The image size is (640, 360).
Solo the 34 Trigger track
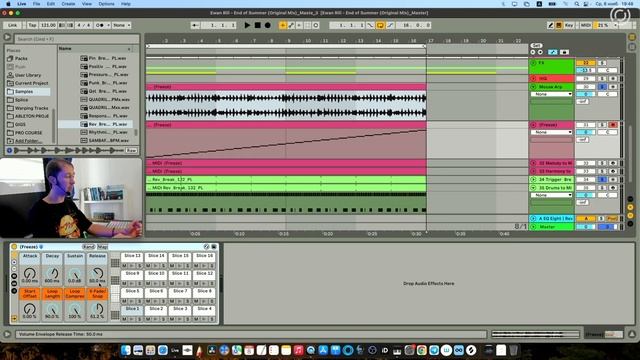tap(602, 180)
